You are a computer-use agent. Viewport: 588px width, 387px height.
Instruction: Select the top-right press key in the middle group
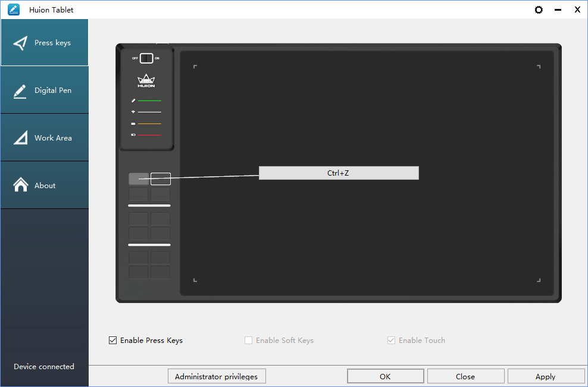coord(161,219)
